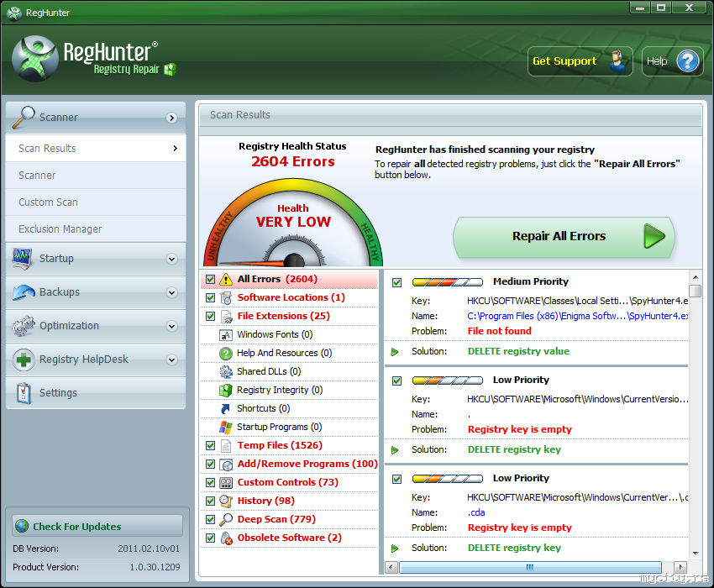
Task: Expand the Registry HelpDesk section chevron
Action: (171, 360)
